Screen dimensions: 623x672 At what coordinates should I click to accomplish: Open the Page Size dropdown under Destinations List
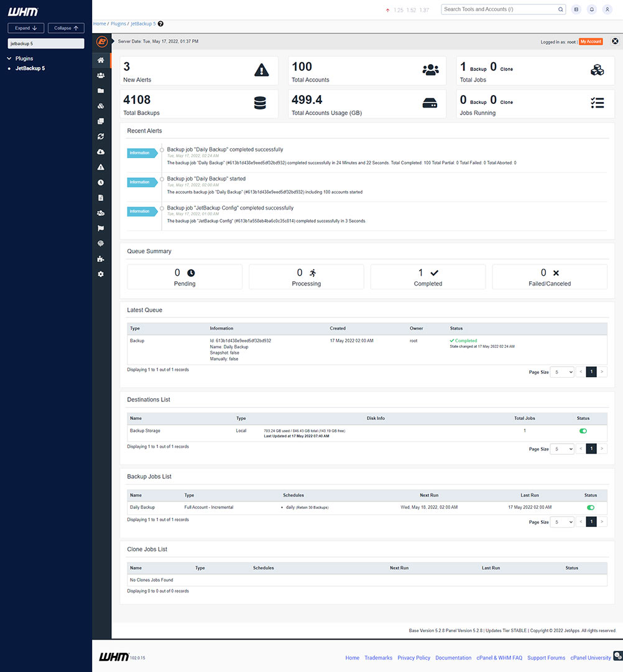(x=562, y=449)
